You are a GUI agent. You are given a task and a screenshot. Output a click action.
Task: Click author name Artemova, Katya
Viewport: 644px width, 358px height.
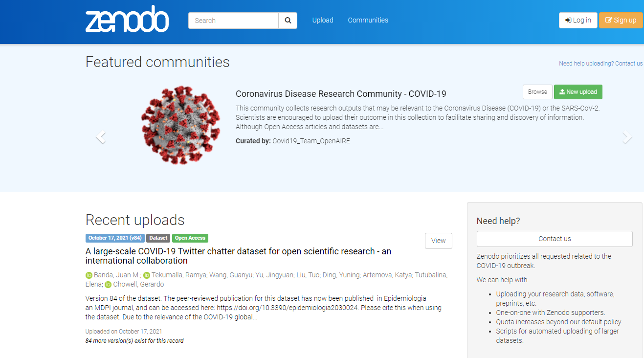pos(387,275)
